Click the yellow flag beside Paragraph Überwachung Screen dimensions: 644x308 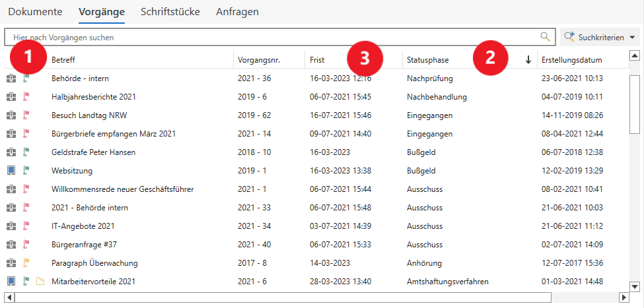(26, 263)
